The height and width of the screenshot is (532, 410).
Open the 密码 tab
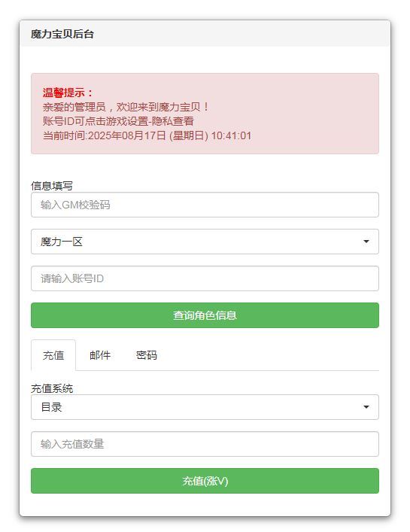click(147, 355)
